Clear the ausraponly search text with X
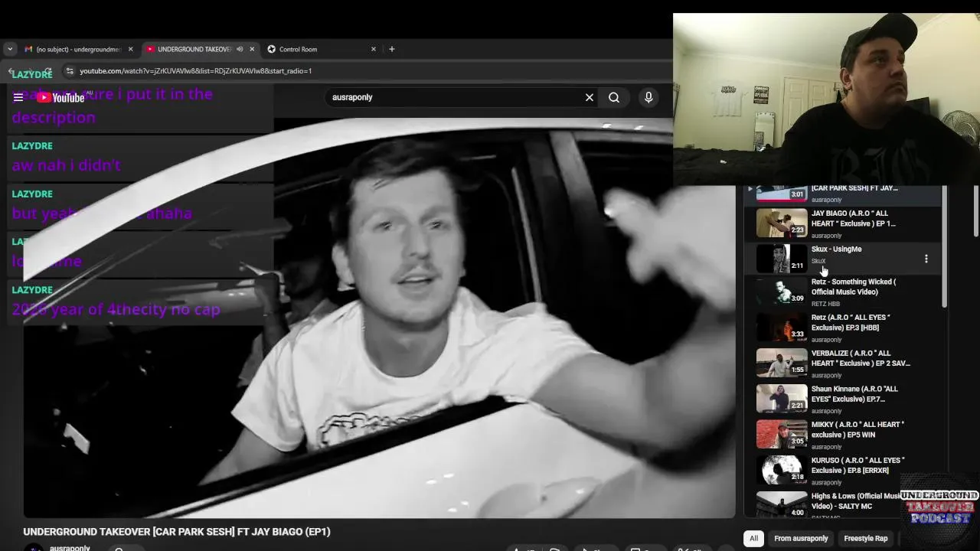Screen dimensions: 980x551 coord(590,97)
